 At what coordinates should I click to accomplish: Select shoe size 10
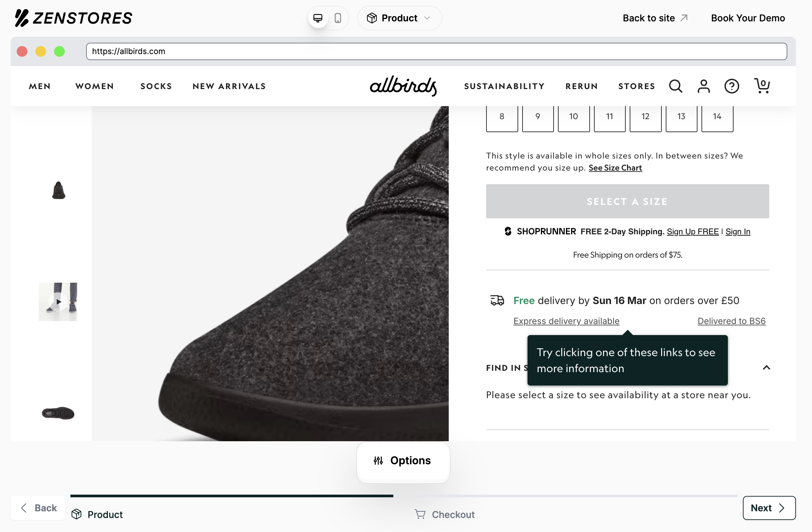(x=574, y=116)
